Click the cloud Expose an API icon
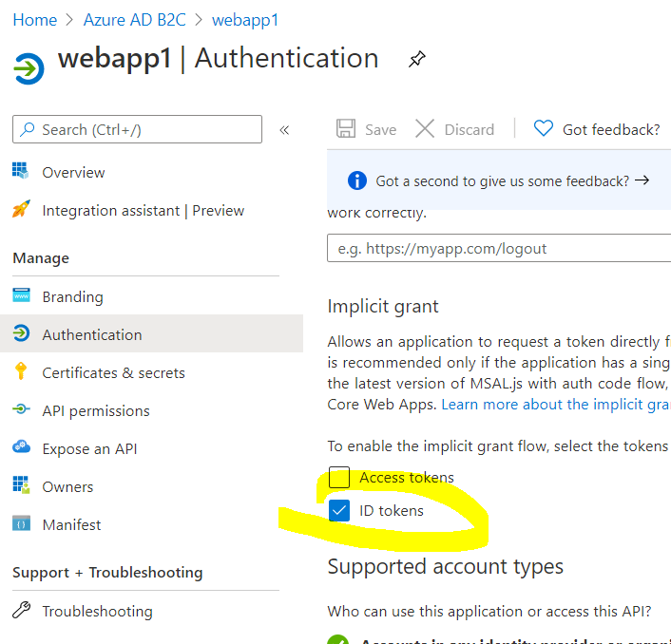Image resolution: width=671 pixels, height=644 pixels. click(21, 446)
